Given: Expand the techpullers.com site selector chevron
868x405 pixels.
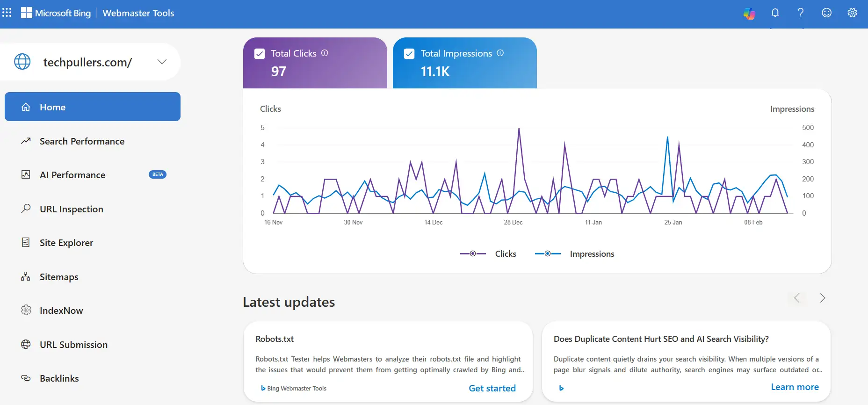Looking at the screenshot, I should pyautogui.click(x=162, y=62).
